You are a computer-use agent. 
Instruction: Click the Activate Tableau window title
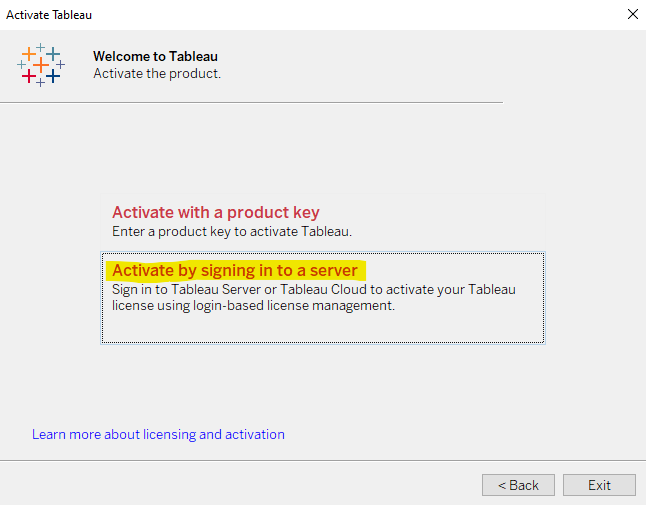click(49, 15)
